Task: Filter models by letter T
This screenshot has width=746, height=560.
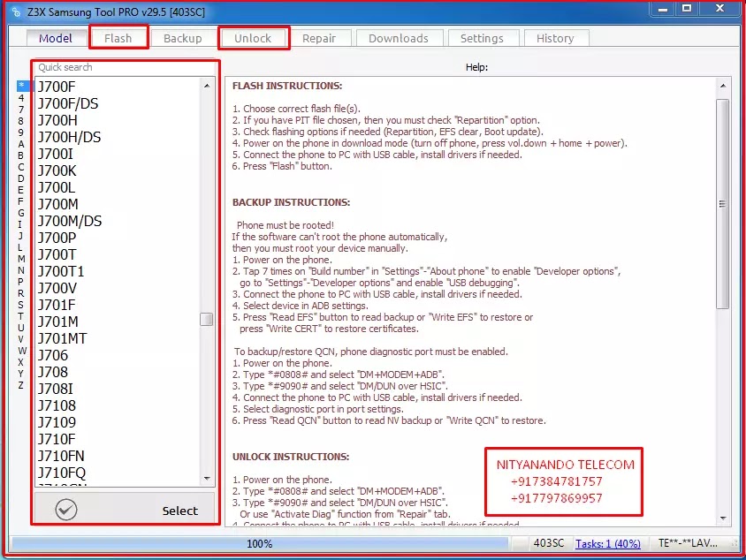Action: pyautogui.click(x=21, y=316)
